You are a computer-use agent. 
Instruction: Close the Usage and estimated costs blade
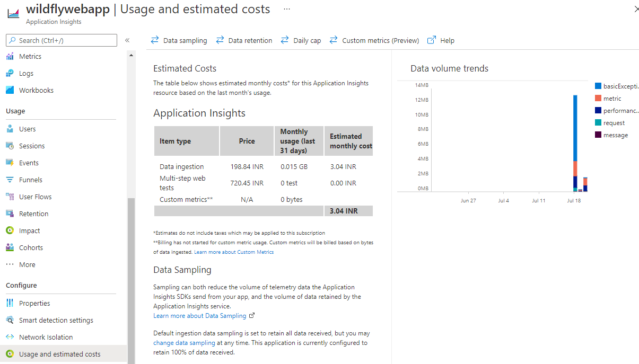click(636, 9)
